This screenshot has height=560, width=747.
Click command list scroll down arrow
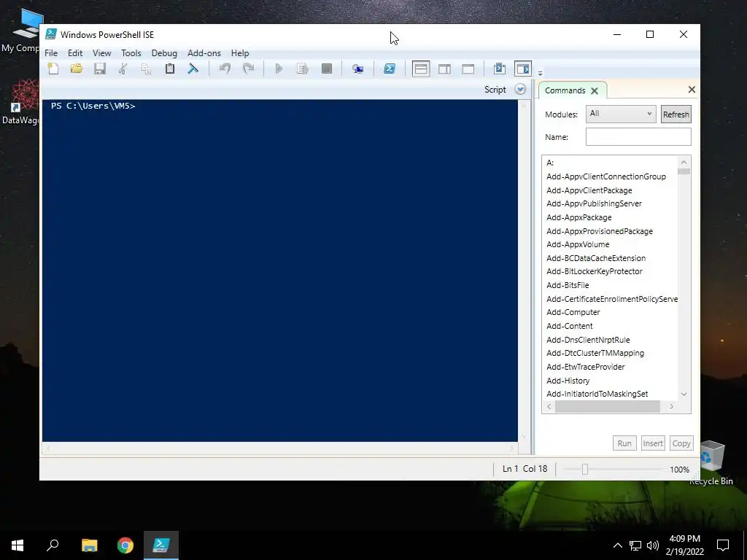684,394
